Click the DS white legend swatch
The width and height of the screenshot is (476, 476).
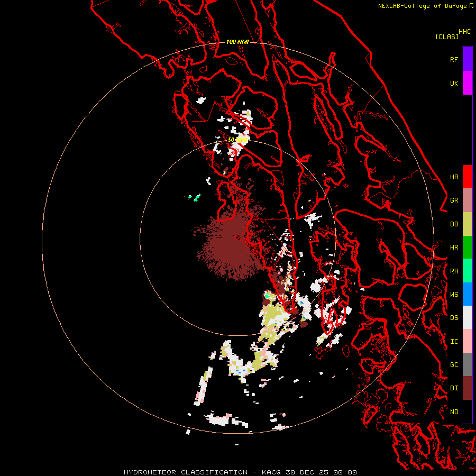coord(467,317)
